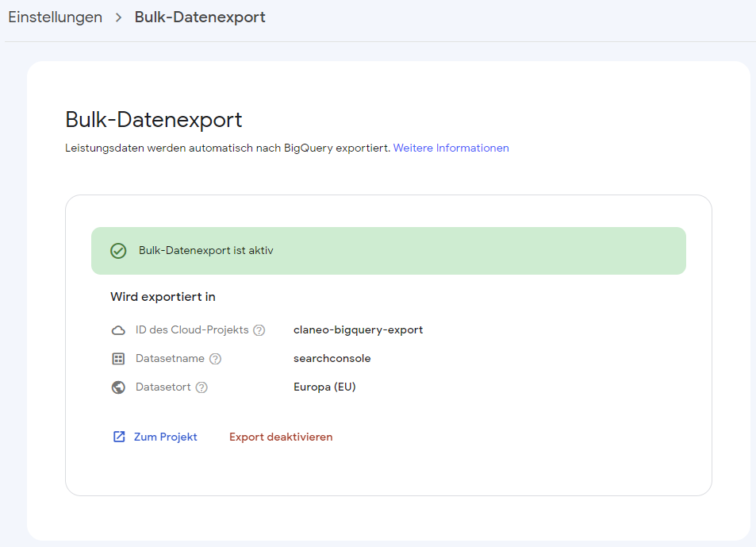The image size is (756, 547).
Task: Click the external link icon for Zum Projekt
Action: pyautogui.click(x=119, y=437)
